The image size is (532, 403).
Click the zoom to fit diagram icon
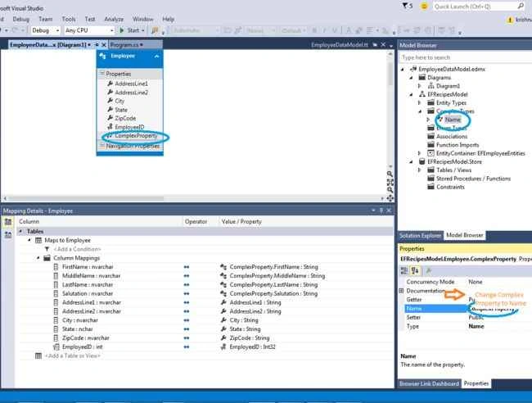click(x=390, y=182)
